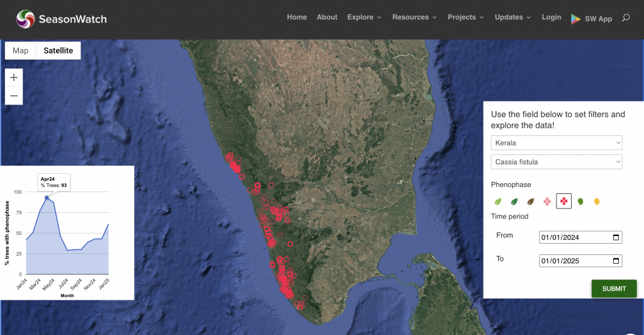Select the dark green mature leaf phenophase
This screenshot has height=335, width=644.
coord(514,202)
